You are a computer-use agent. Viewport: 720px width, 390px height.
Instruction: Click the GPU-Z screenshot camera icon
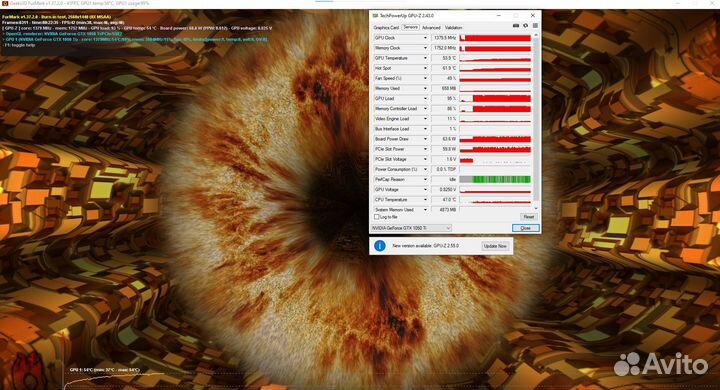[516, 26]
